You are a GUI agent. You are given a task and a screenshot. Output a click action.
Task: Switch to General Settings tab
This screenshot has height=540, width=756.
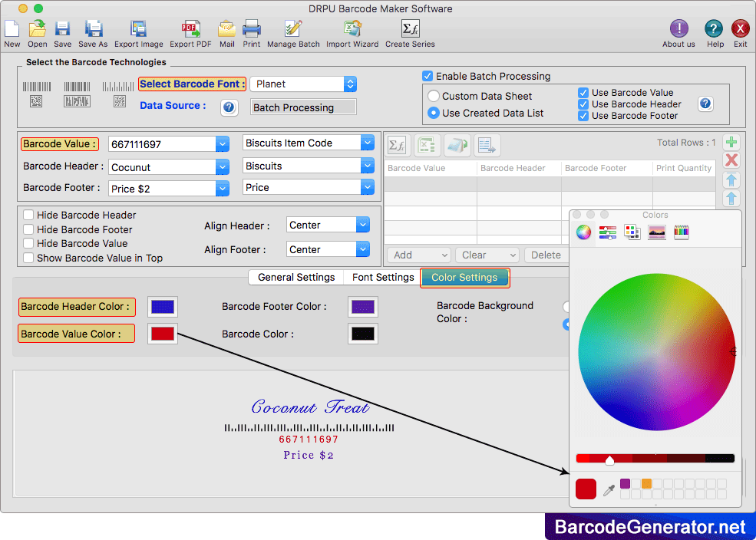pos(296,278)
